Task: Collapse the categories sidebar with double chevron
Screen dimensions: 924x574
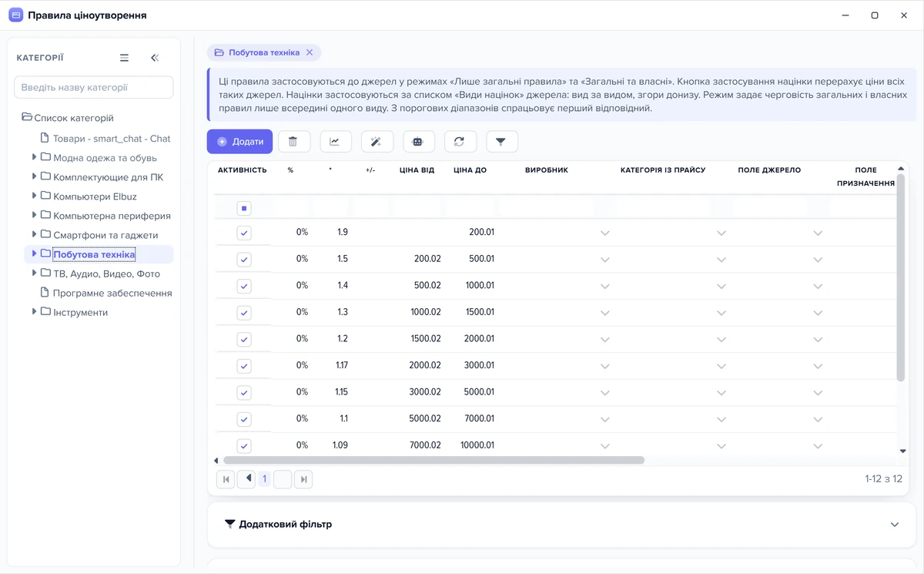Action: click(155, 58)
